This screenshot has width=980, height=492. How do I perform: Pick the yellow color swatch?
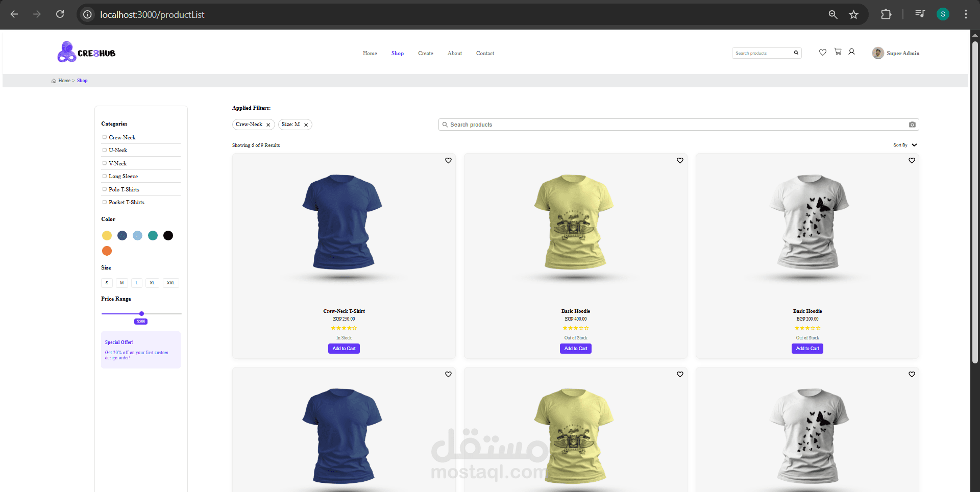[107, 235]
